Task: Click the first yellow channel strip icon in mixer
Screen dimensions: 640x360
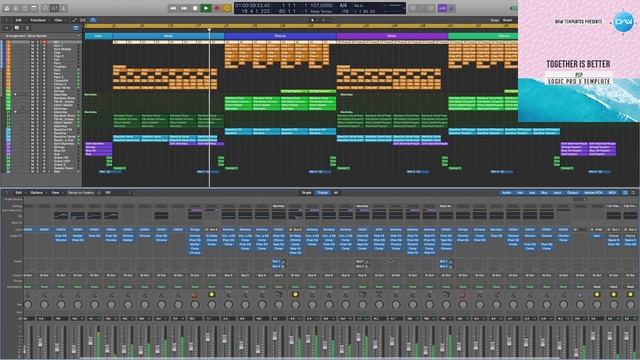Action: point(211,294)
